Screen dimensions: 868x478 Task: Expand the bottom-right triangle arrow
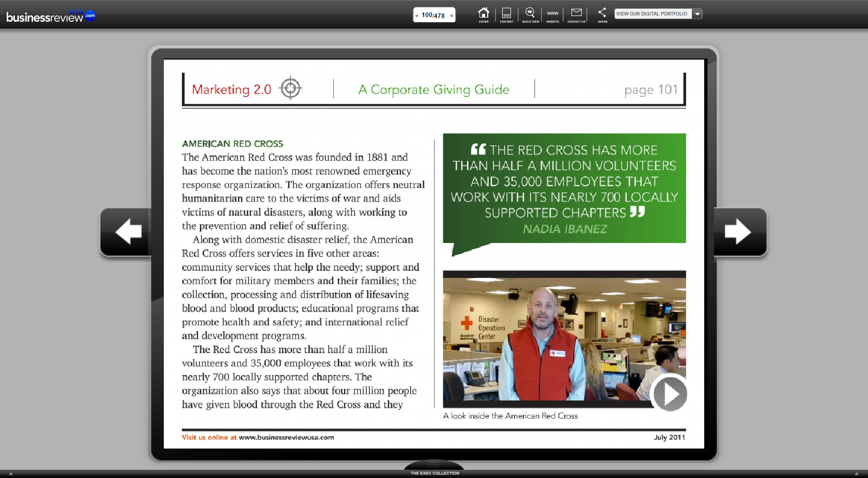(x=857, y=473)
